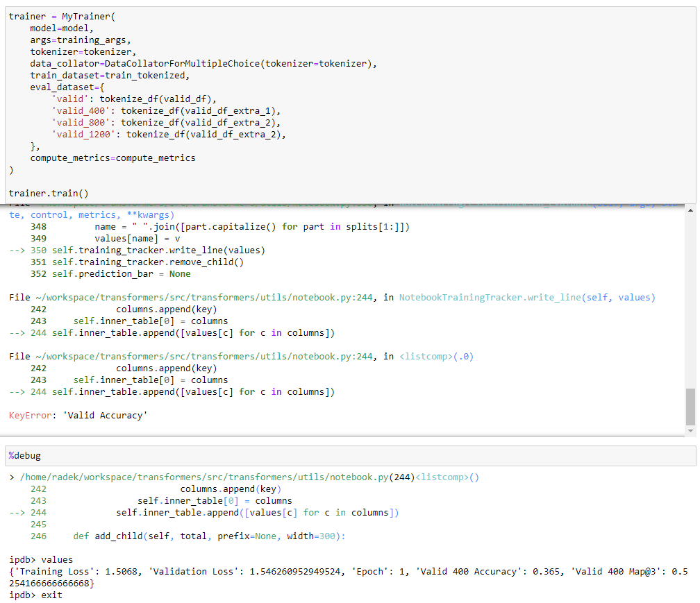Click the output scrollbar thumb
This screenshot has height=603, width=700.
[690, 407]
